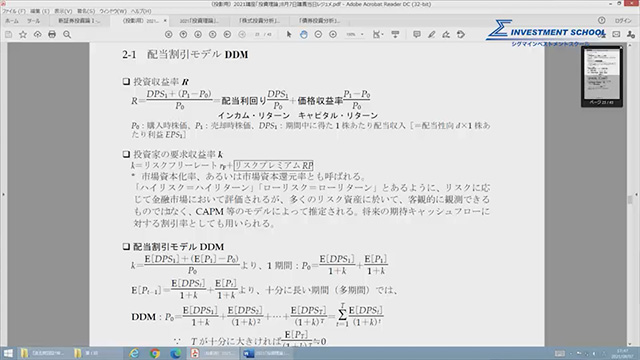Switch to the Word document taskbar item

(267, 353)
